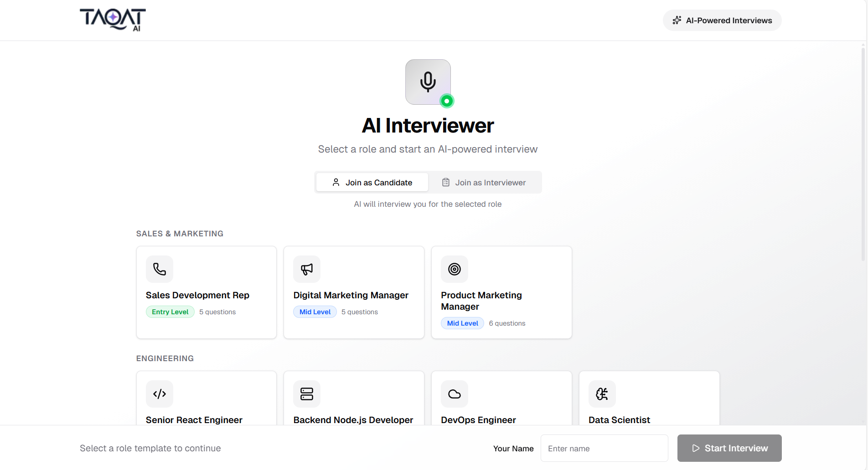Click the megaphone icon on Digital Marketing Manager card
868x470 pixels.
306,269
